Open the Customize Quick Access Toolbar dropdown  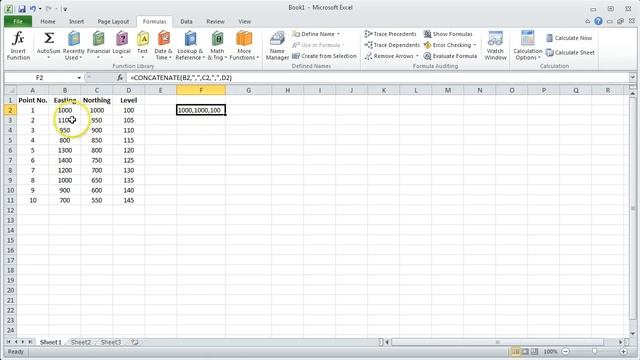click(65, 9)
